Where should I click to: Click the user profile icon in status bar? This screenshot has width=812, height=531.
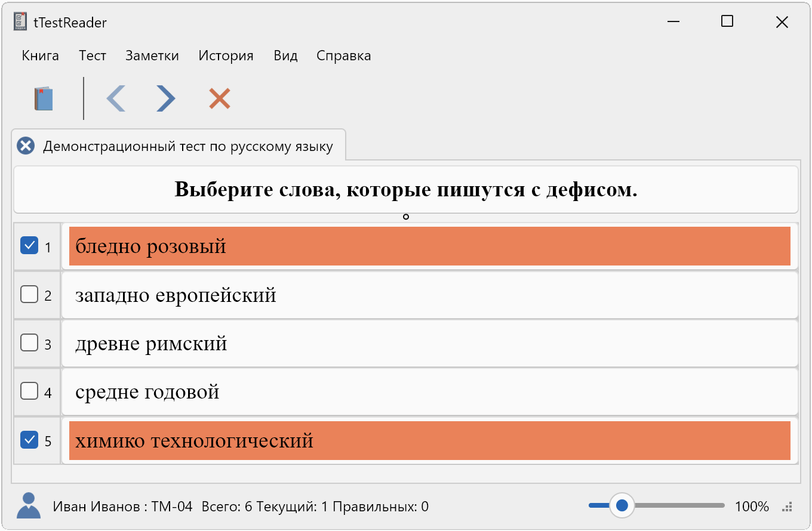28,506
